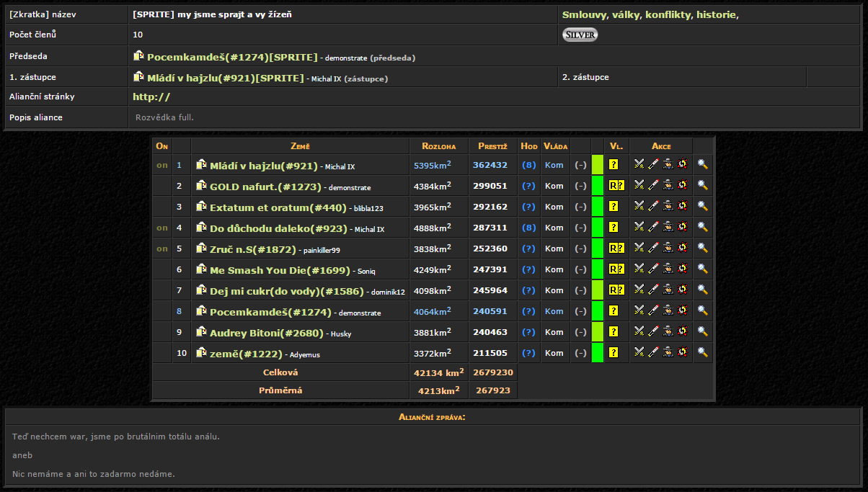Screen dimensions: 868x492
Task: Open country link Zruč n.S(#1872)
Action: tap(253, 249)
